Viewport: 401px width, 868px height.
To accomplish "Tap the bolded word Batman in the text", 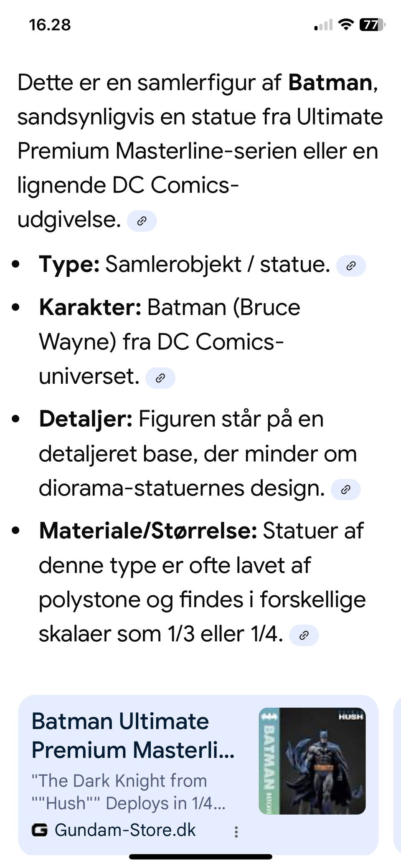I will [330, 83].
